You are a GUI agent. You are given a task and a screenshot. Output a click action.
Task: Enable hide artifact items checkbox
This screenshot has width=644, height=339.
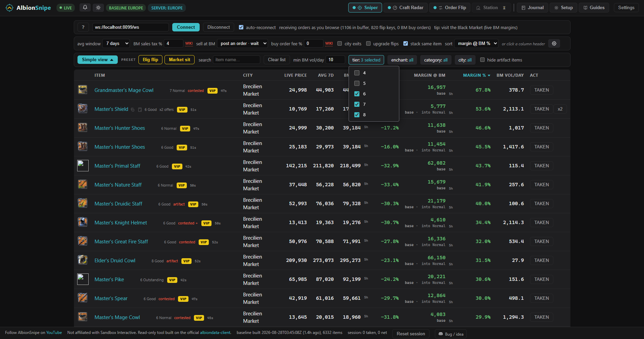[x=482, y=60]
